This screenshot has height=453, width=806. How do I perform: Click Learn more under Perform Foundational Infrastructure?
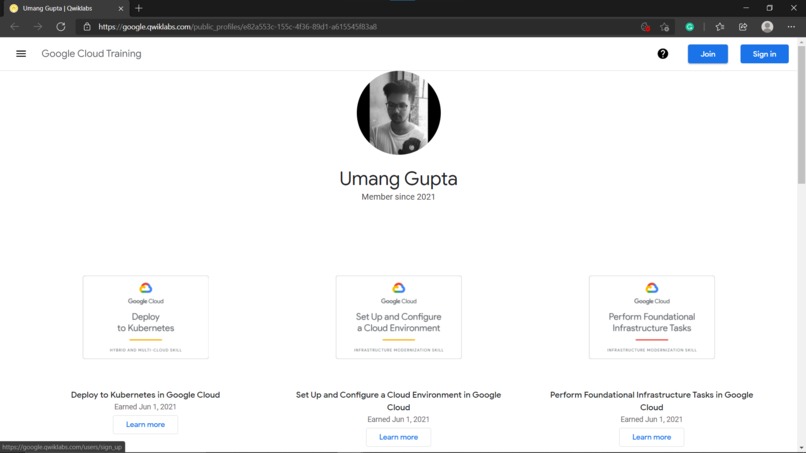pos(651,437)
